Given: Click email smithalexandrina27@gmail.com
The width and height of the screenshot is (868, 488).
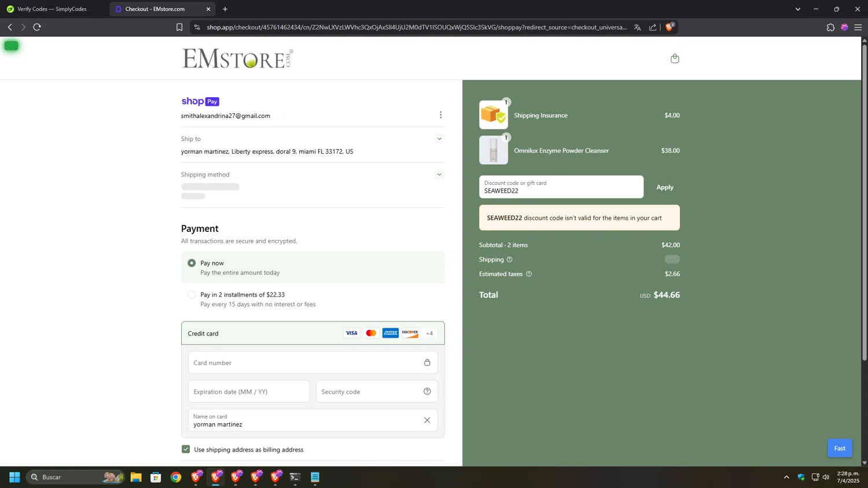Looking at the screenshot, I should coord(226,116).
